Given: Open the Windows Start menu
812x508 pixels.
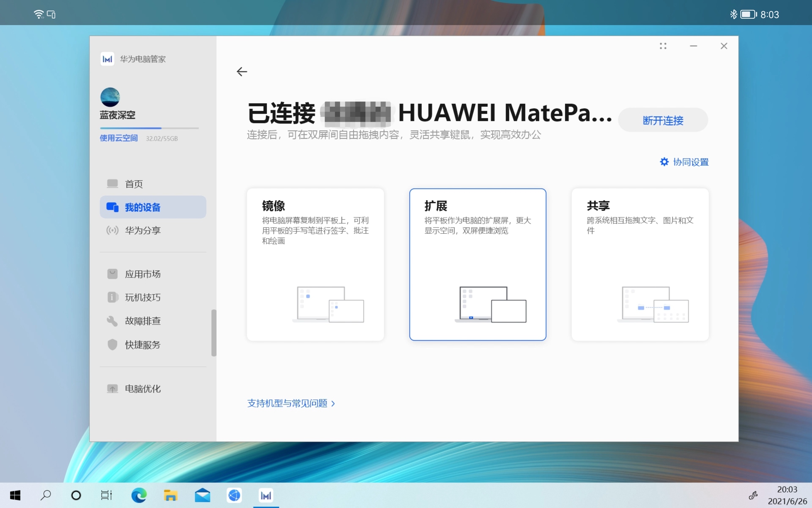Looking at the screenshot, I should pos(15,495).
